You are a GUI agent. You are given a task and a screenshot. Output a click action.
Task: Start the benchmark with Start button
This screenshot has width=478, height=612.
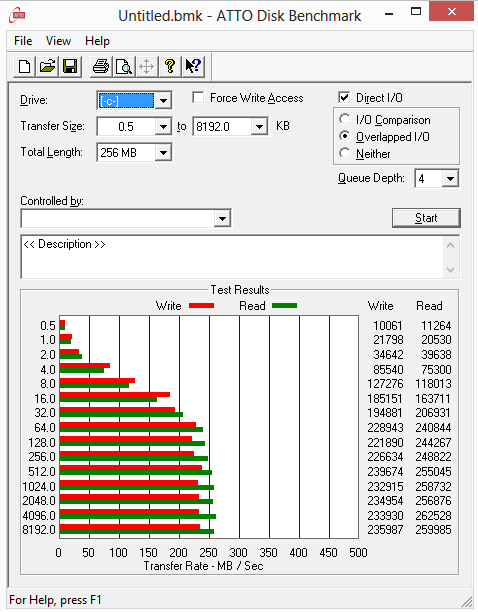pyautogui.click(x=426, y=218)
